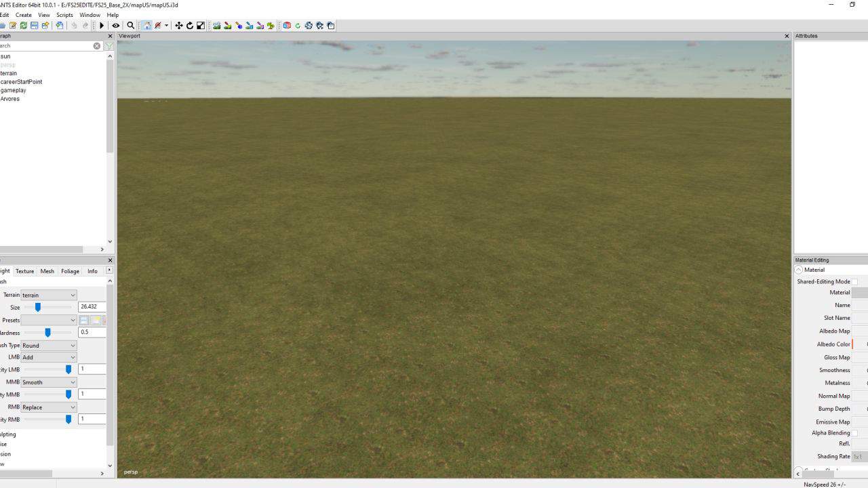This screenshot has width=868, height=488.
Task: Click the magnifier search icon in toolbar
Action: click(x=131, y=26)
